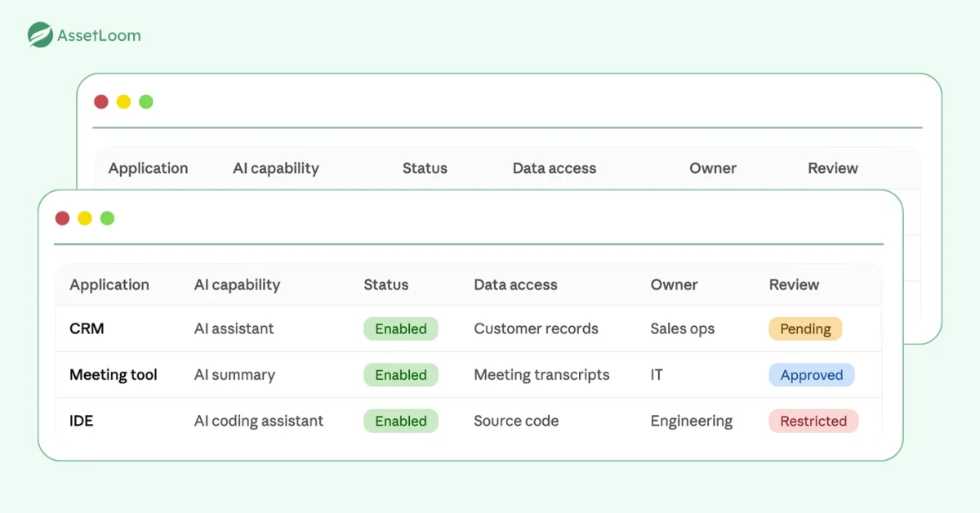Image resolution: width=980 pixels, height=513 pixels.
Task: Click Enabled badge in Meeting tool row
Action: point(401,375)
